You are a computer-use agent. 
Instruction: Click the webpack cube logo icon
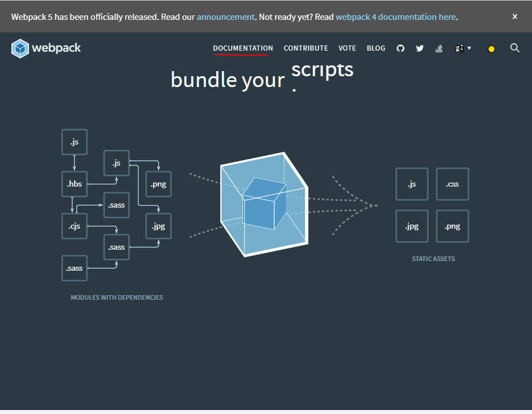pos(20,48)
